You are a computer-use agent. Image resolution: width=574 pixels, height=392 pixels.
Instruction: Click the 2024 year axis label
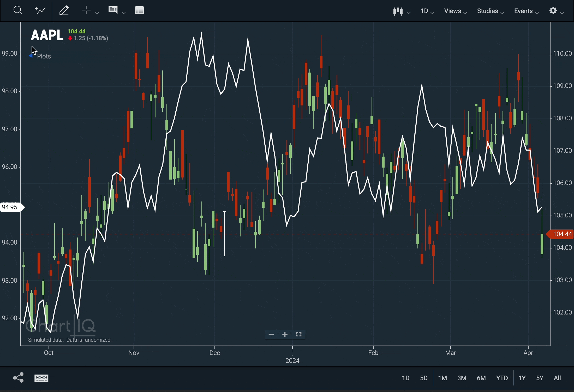[x=292, y=361]
